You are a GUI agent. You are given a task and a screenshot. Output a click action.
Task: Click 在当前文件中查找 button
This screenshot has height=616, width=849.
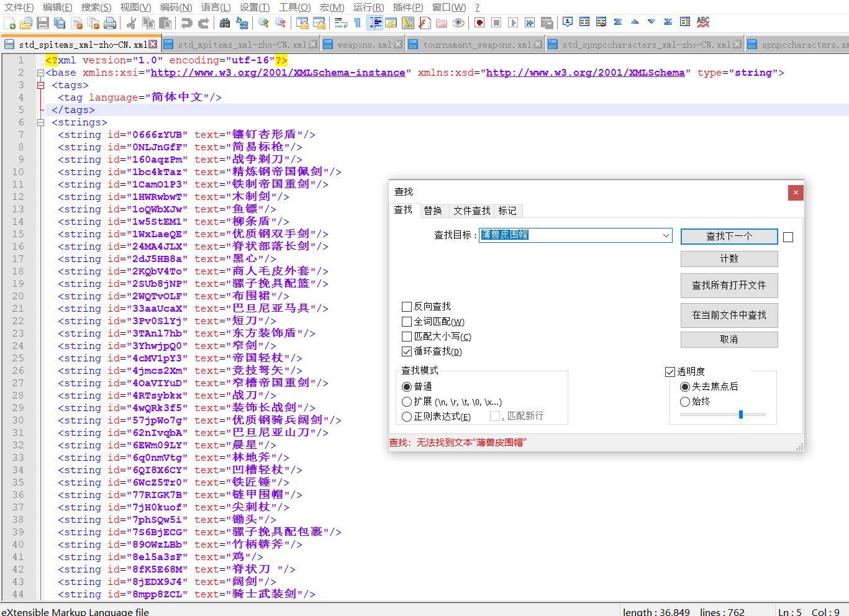729,315
